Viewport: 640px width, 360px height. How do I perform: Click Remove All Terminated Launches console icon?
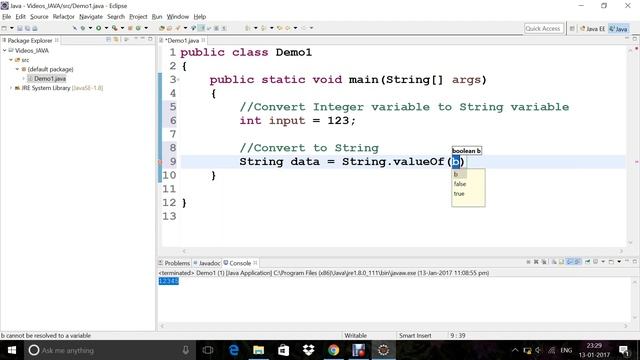(x=544, y=262)
